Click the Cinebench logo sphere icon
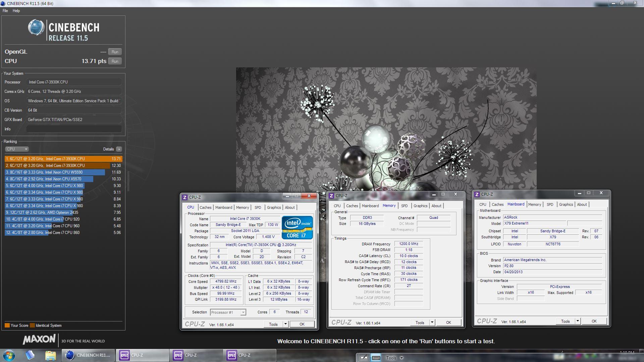The image size is (644, 362). tap(36, 27)
